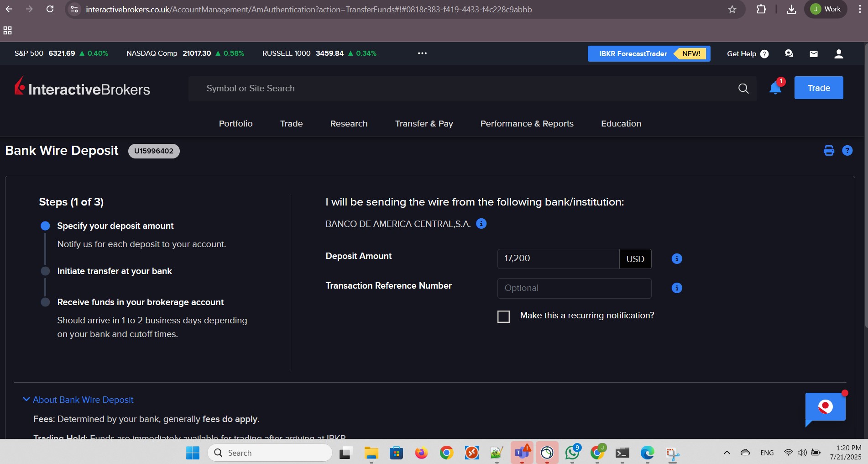Open the floating chat assistant widget

pyautogui.click(x=825, y=408)
